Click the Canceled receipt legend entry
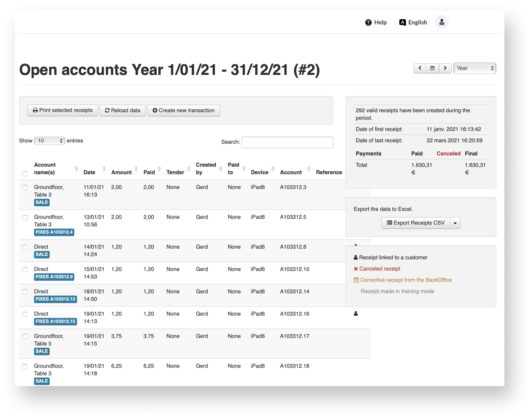This screenshot has width=532, height=418. 377,269
